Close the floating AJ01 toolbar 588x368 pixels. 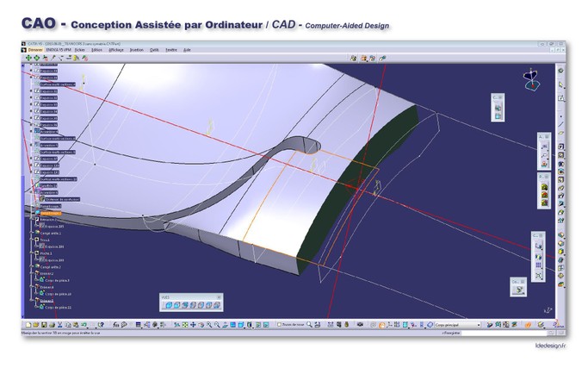coord(219,296)
